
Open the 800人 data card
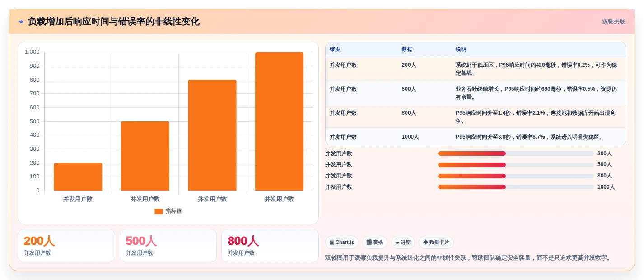(270, 246)
